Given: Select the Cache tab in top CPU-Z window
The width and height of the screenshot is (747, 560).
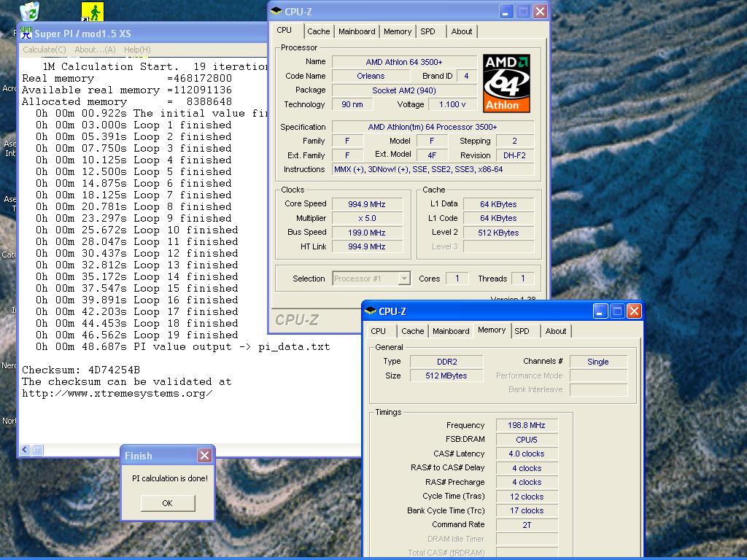Looking at the screenshot, I should [318, 31].
